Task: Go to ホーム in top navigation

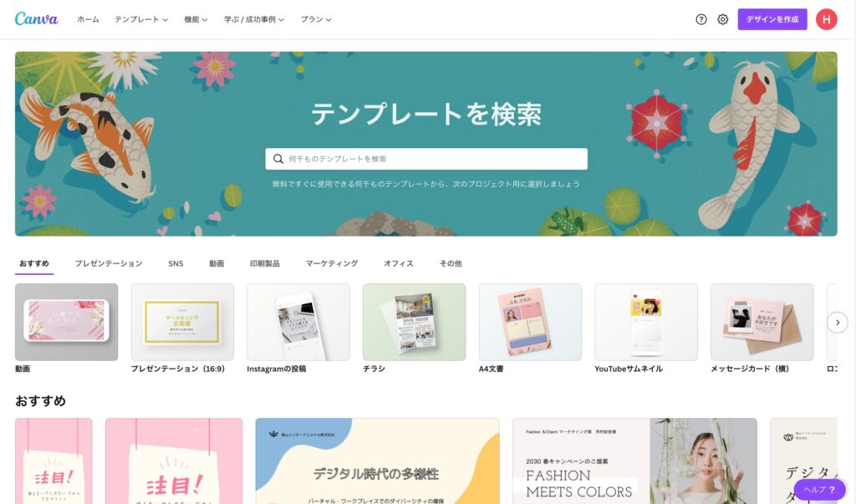Action: point(88,19)
